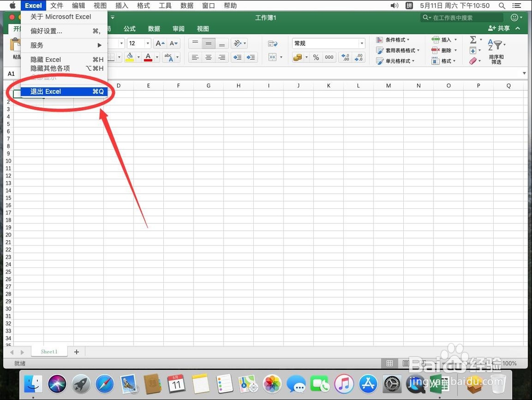
Task: Collapse the ribbon with chevron
Action: pyautogui.click(x=518, y=28)
